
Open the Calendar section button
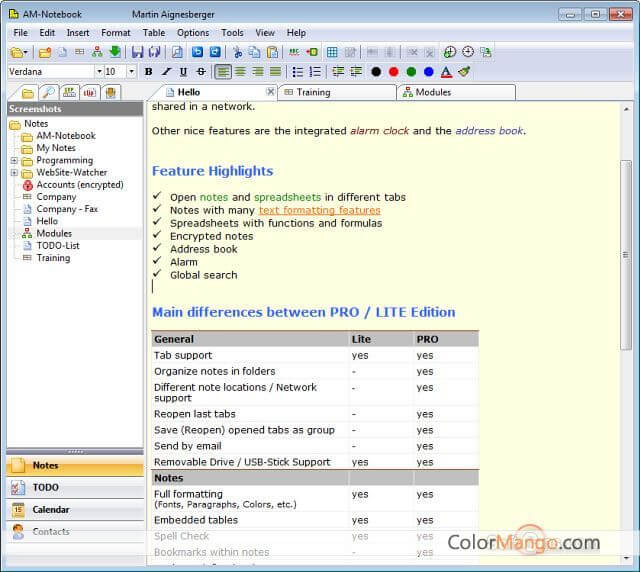coord(75,510)
